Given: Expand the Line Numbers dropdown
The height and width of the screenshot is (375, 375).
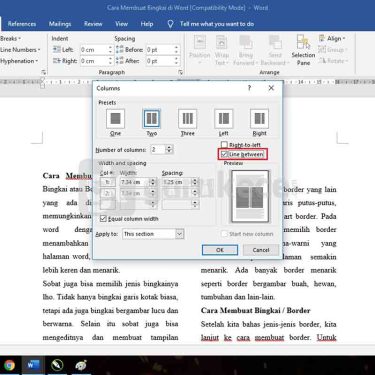Looking at the screenshot, I should click(x=20, y=50).
